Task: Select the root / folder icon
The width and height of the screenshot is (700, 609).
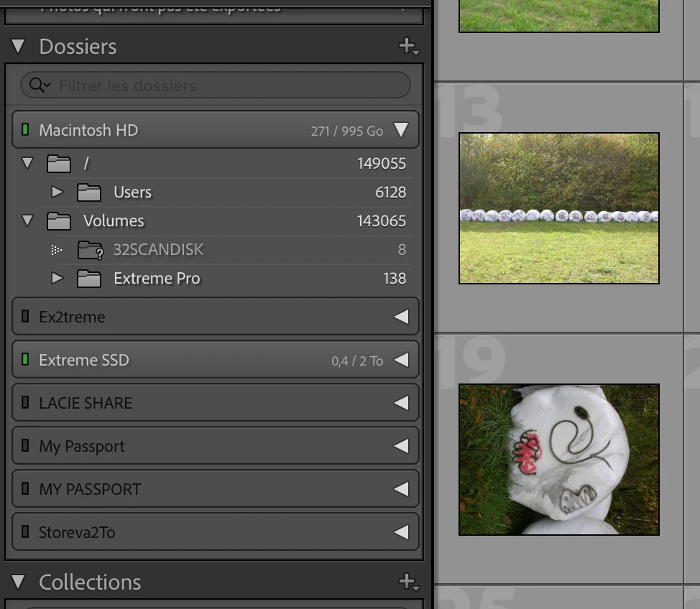Action: pos(59,163)
